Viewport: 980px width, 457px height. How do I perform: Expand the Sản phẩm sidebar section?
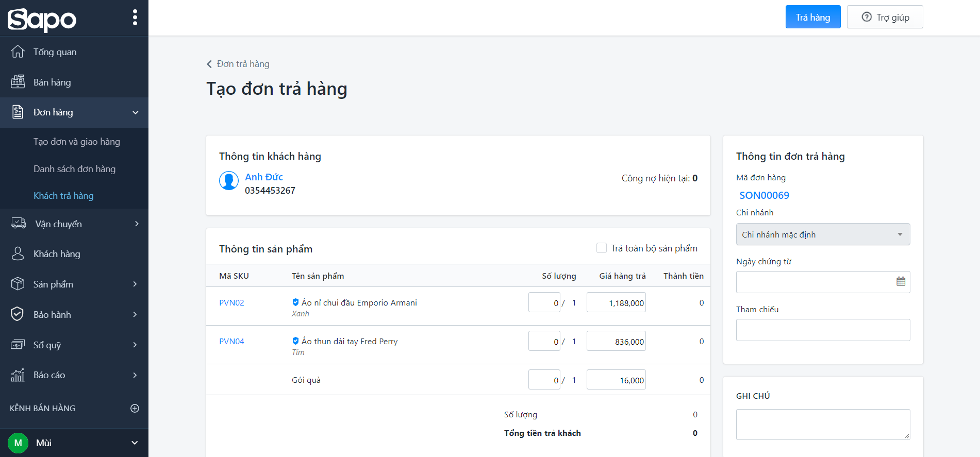[x=135, y=284]
